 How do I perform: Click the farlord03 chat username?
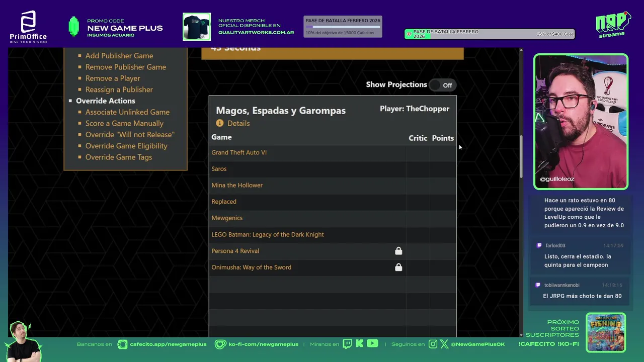pos(555,246)
